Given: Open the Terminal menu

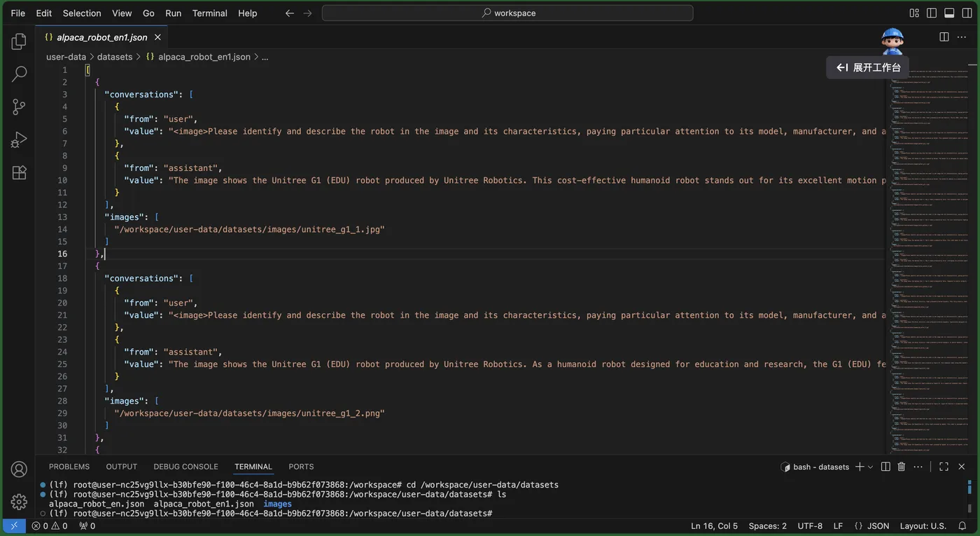Looking at the screenshot, I should (x=210, y=13).
